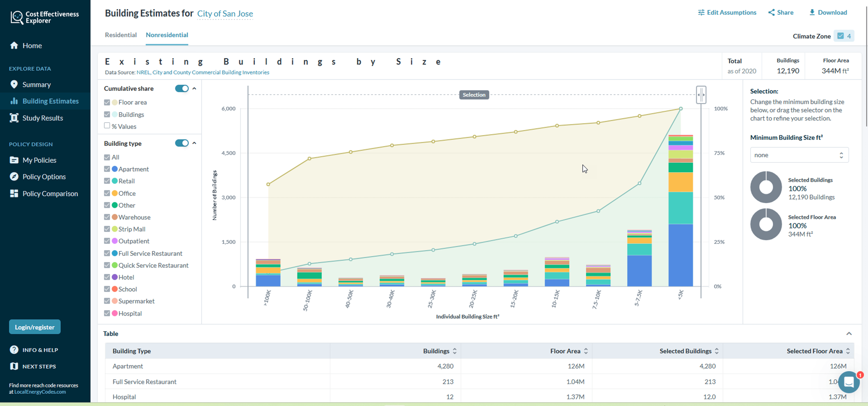Screen dimensions: 868x406
Task: Collapse the Cumulative share section chevron
Action: pos(194,88)
